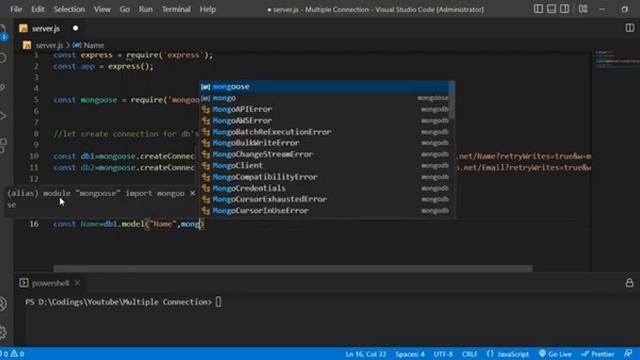The width and height of the screenshot is (640, 360).
Task: Choose MongoBulkWriteError suggestion
Action: [x=324, y=143]
